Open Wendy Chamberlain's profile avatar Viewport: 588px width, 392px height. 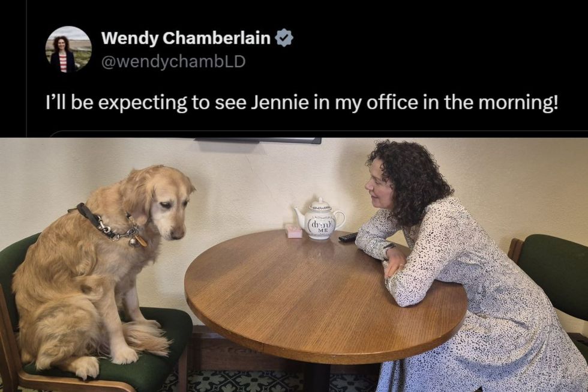click(x=68, y=49)
